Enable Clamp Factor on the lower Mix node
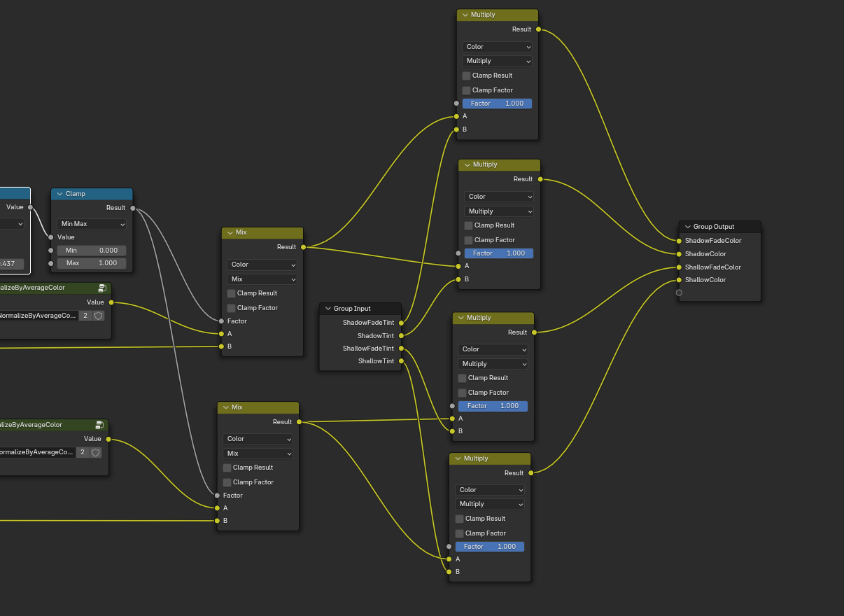Screen dimensions: 844x616 [x=227, y=482]
